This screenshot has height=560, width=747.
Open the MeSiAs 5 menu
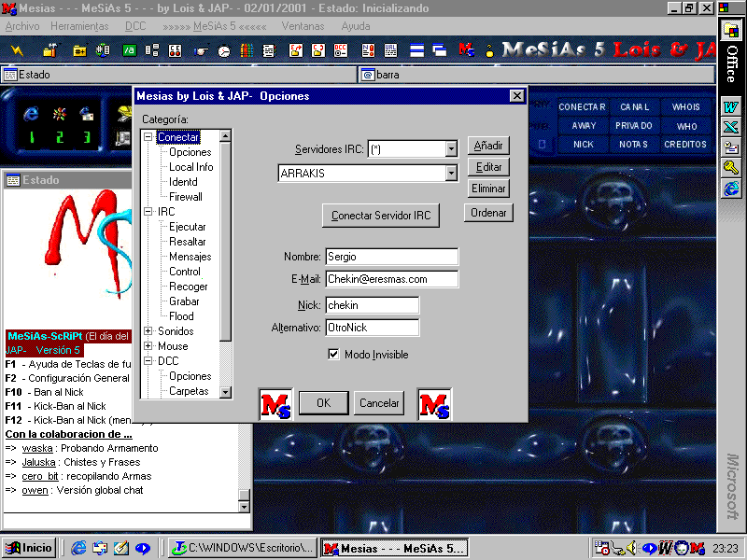215,26
